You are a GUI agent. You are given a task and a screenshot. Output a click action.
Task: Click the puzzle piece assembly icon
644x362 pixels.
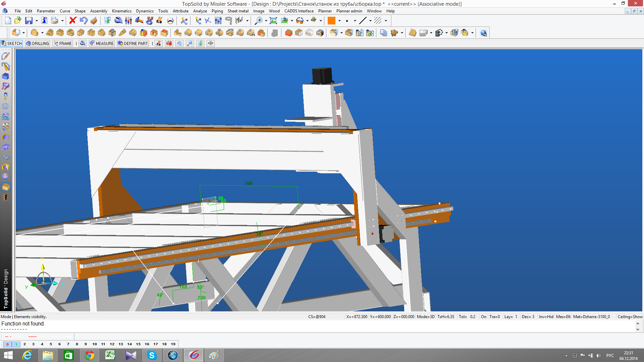pyautogui.click(x=394, y=33)
